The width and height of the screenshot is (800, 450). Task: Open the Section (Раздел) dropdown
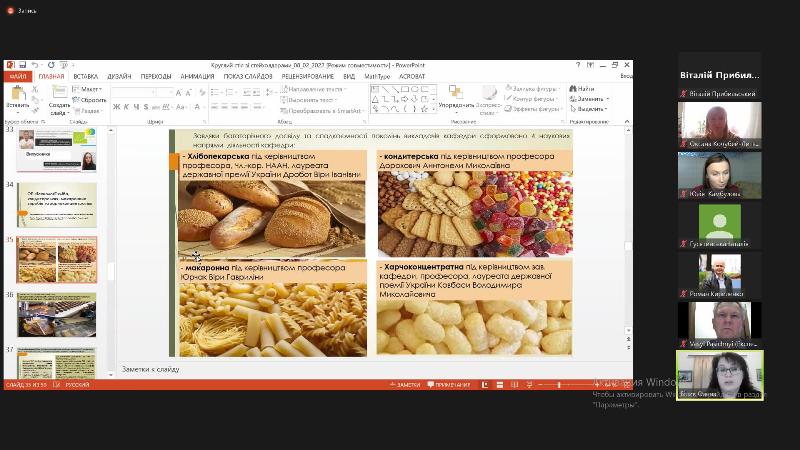(x=88, y=111)
